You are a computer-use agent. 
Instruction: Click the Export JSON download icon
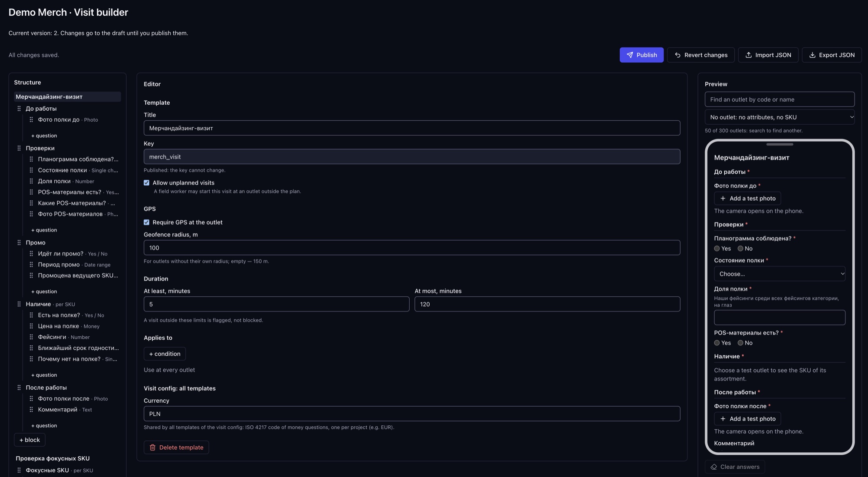pos(812,55)
